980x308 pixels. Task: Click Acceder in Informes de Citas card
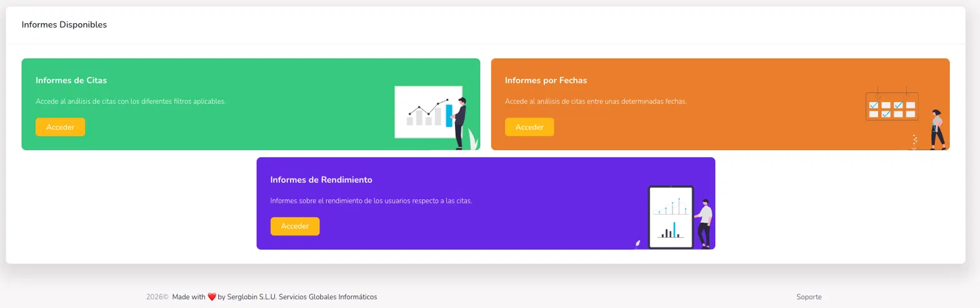pos(60,127)
